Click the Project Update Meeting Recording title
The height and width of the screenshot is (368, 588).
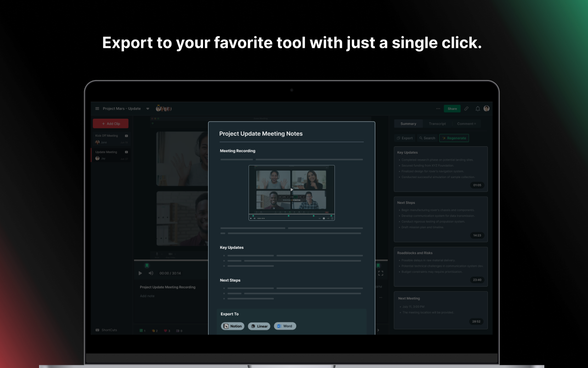(168, 287)
